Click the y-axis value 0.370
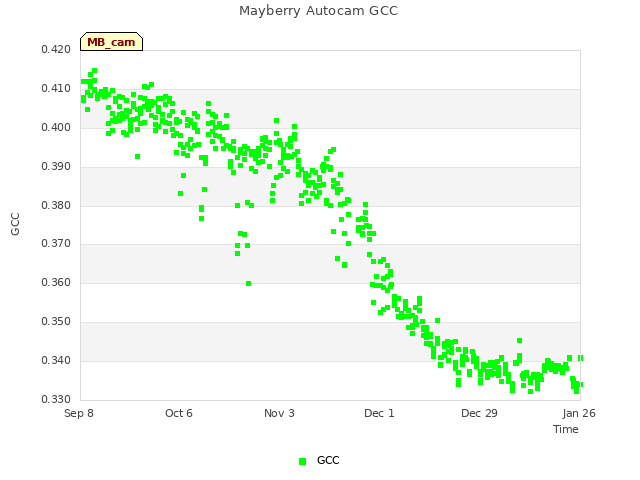The width and height of the screenshot is (640, 480). 56,244
